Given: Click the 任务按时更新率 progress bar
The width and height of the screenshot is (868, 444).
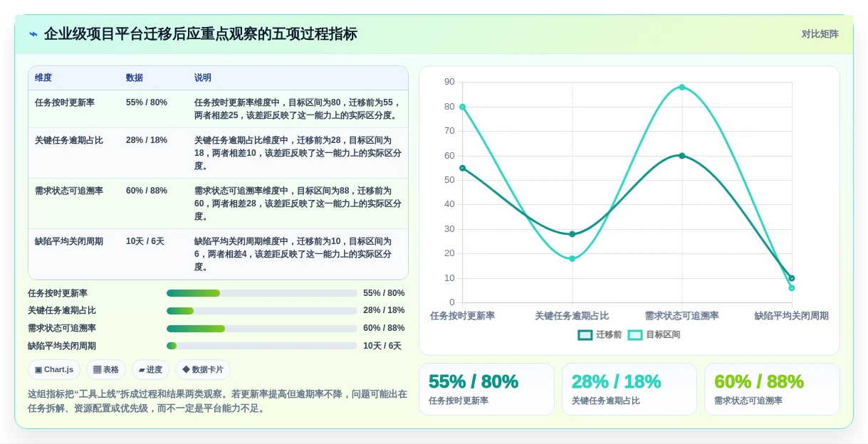Looking at the screenshot, I should click(262, 293).
